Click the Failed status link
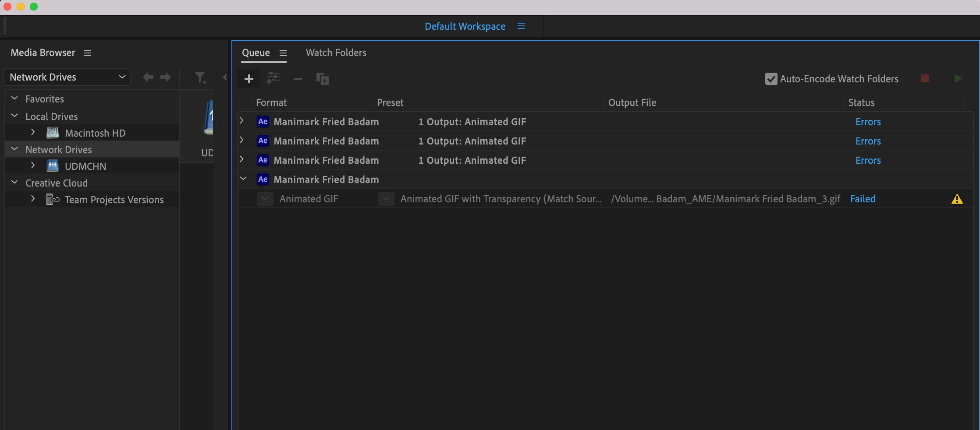 click(863, 199)
